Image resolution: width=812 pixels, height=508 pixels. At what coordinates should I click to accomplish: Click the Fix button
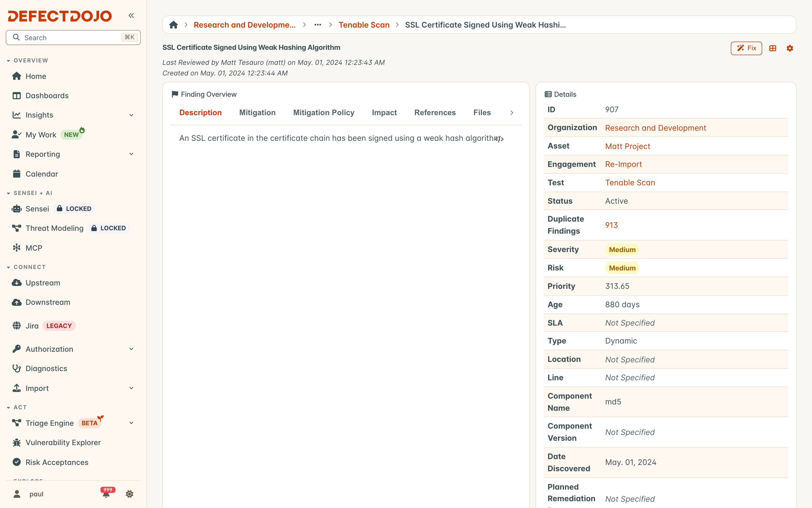coord(746,48)
